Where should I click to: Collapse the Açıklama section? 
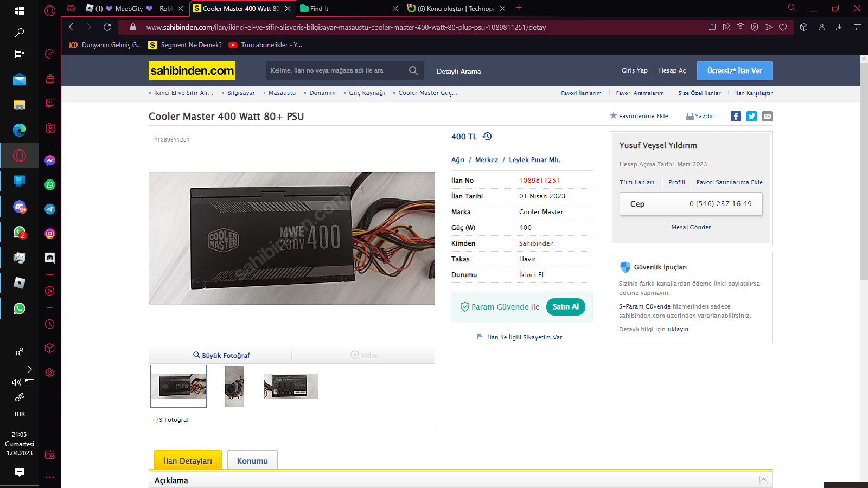764,479
